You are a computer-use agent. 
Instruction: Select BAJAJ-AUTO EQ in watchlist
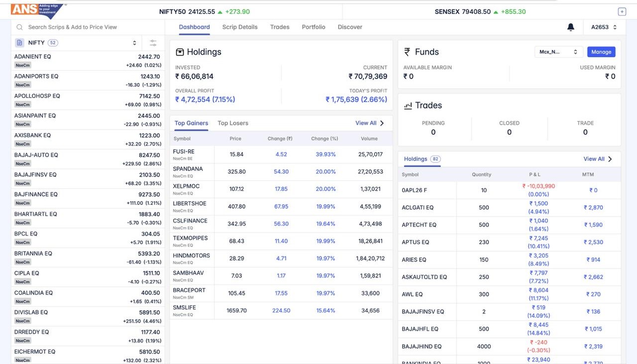88,159
